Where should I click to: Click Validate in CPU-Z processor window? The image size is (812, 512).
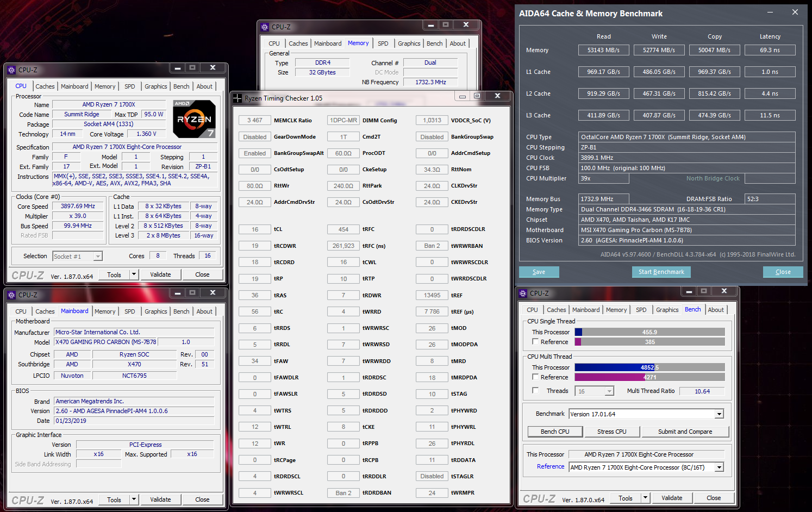tap(160, 274)
